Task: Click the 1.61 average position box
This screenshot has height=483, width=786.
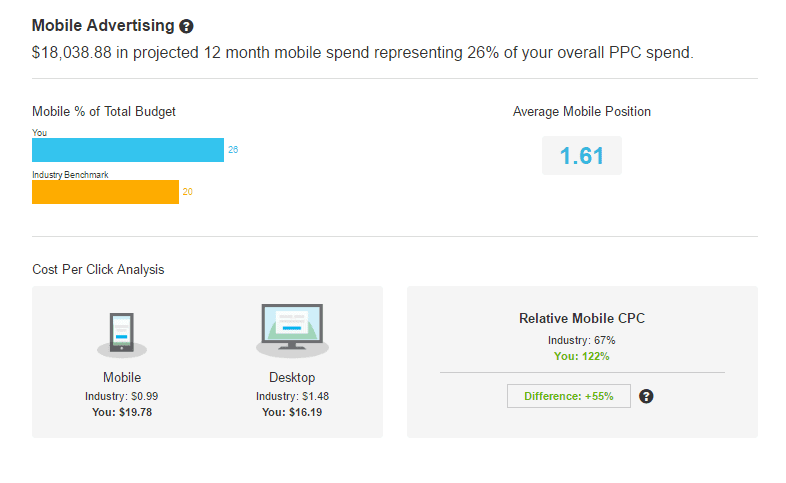Action: pyautogui.click(x=581, y=156)
